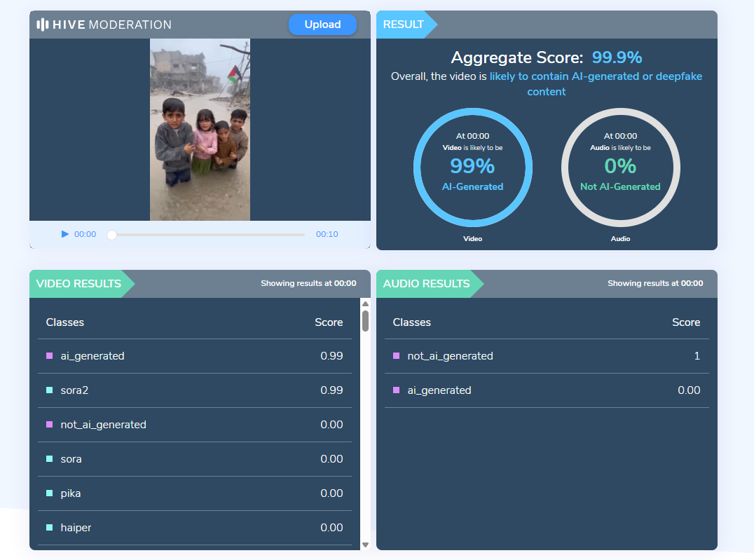Select the Audio 0% score circle
Image resolution: width=754 pixels, height=560 pixels.
point(620,167)
